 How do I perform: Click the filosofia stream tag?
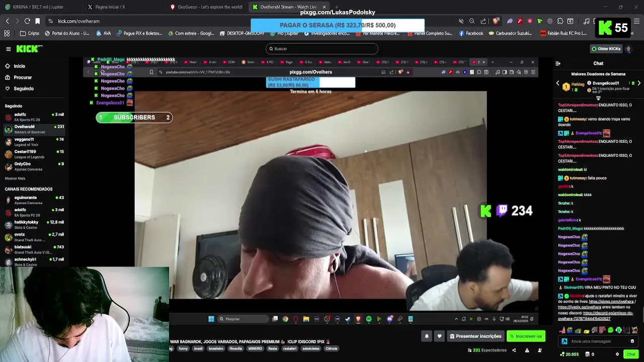235,348
